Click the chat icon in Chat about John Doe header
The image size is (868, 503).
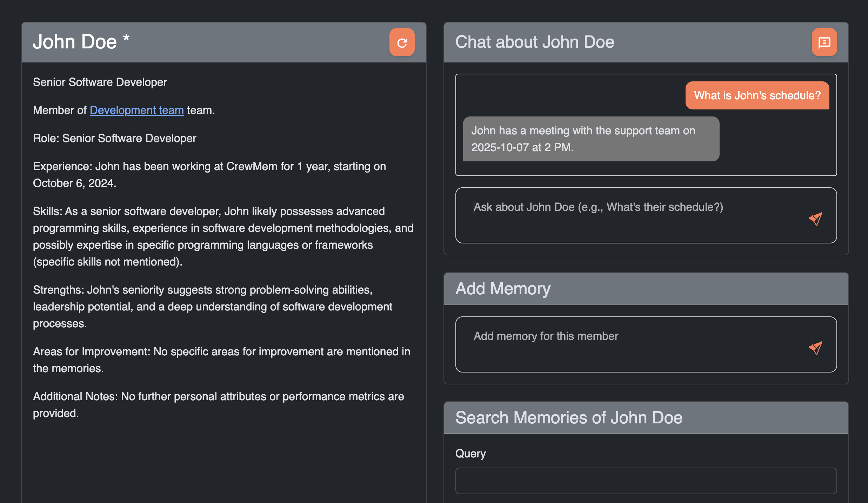point(824,42)
